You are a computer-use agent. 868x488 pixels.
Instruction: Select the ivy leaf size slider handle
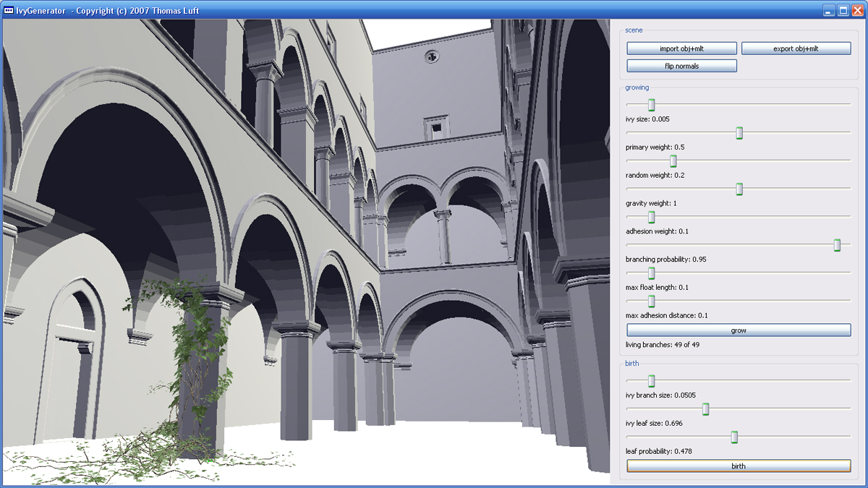pyautogui.click(x=705, y=409)
